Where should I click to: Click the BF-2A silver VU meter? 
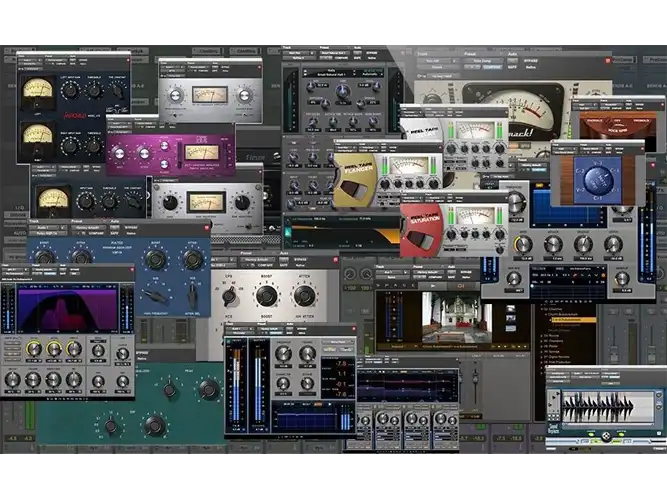[x=209, y=95]
